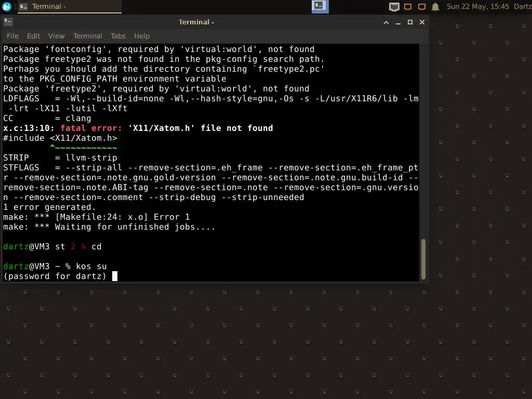Open the Dartz user menu in panel
532x399 pixels.
(x=523, y=6)
